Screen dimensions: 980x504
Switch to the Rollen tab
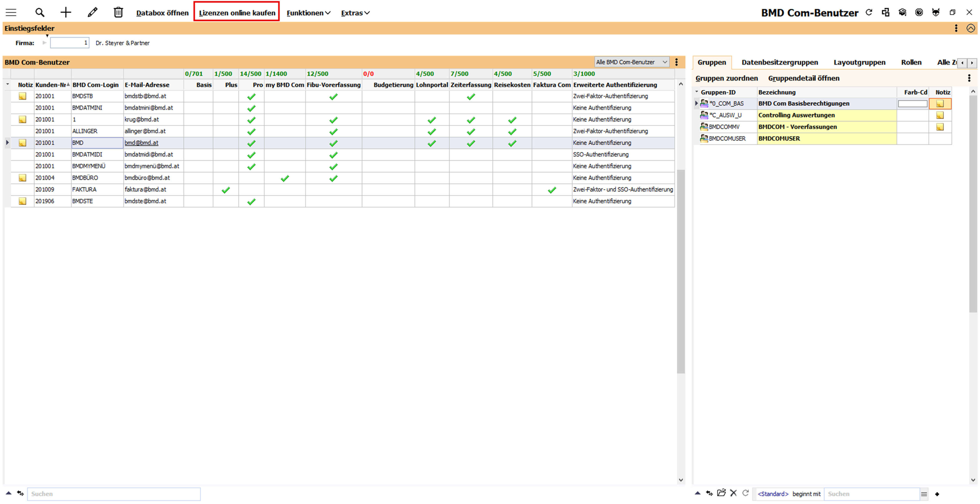tap(911, 62)
